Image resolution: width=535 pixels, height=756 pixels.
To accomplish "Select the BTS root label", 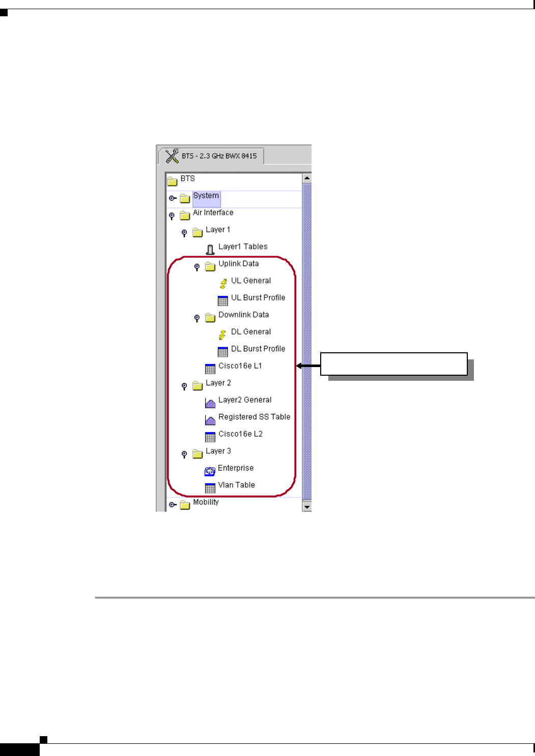I will point(188,179).
